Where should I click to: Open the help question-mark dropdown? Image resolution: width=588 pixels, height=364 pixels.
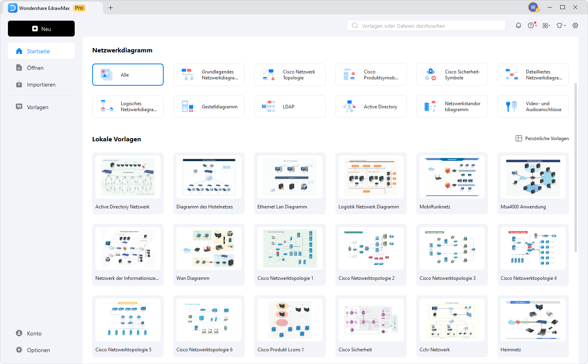tap(532, 25)
